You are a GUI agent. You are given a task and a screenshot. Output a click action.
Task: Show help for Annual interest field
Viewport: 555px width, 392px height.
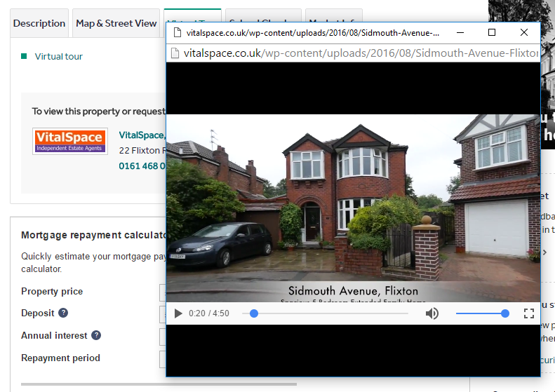point(96,335)
